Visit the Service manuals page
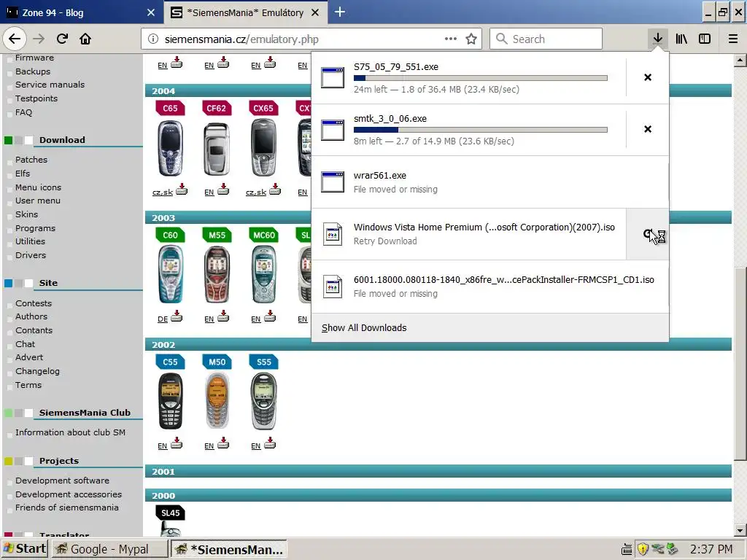This screenshot has width=747, height=560. pyautogui.click(x=50, y=85)
